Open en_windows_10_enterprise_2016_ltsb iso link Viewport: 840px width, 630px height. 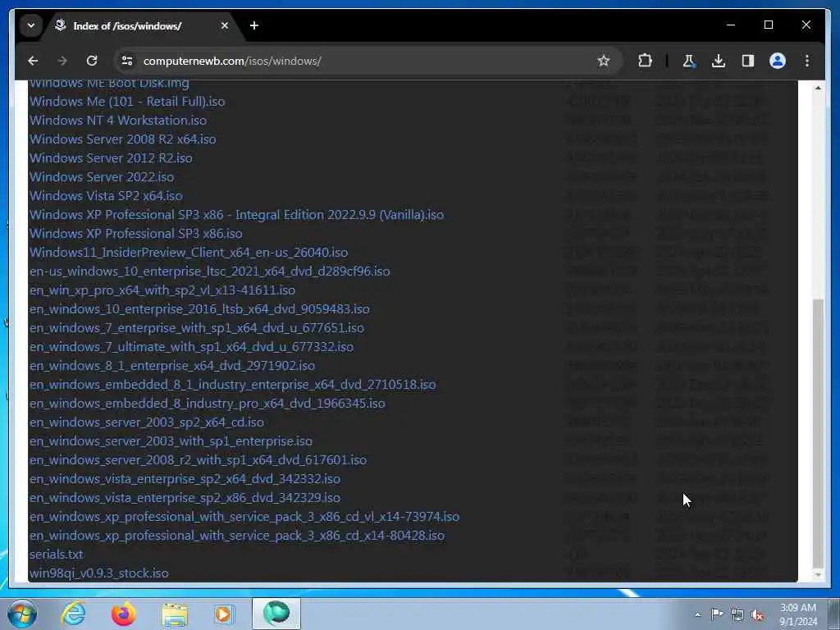[199, 309]
